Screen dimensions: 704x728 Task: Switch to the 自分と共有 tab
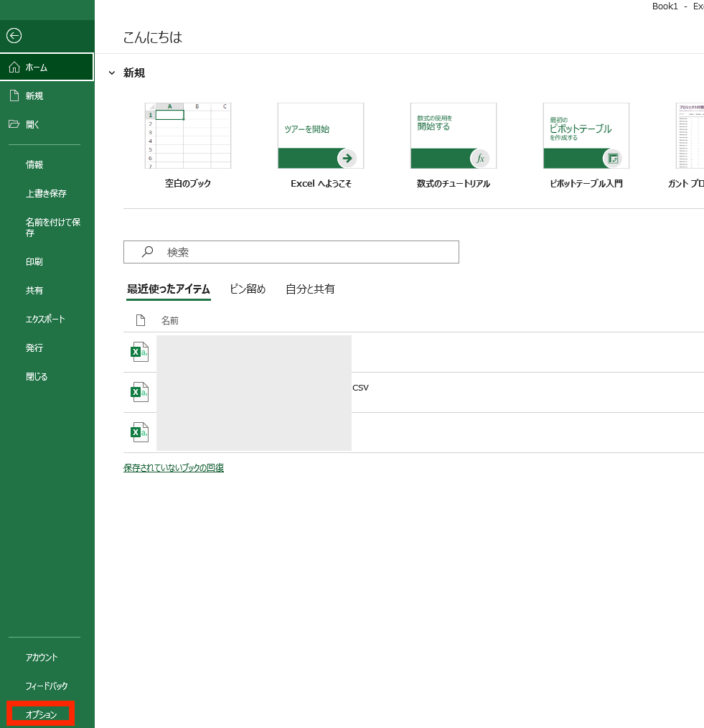point(310,289)
